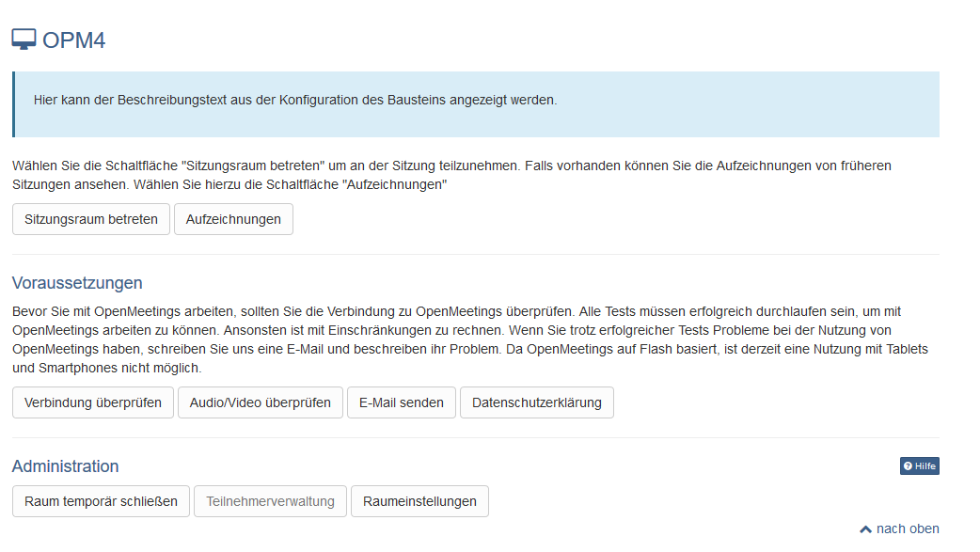Select the greyed-out 'Teilnehmerverwaltung' button
The width and height of the screenshot is (980, 552).
(270, 501)
